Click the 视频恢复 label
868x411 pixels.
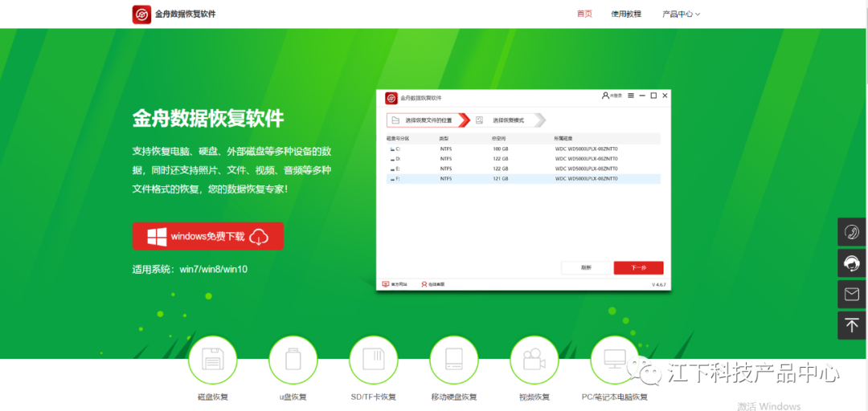point(534,397)
